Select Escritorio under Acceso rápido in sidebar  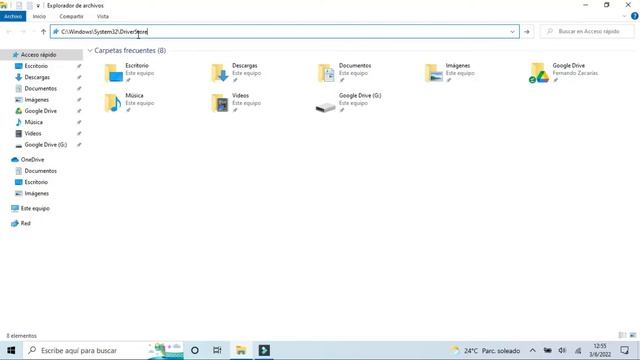point(36,66)
